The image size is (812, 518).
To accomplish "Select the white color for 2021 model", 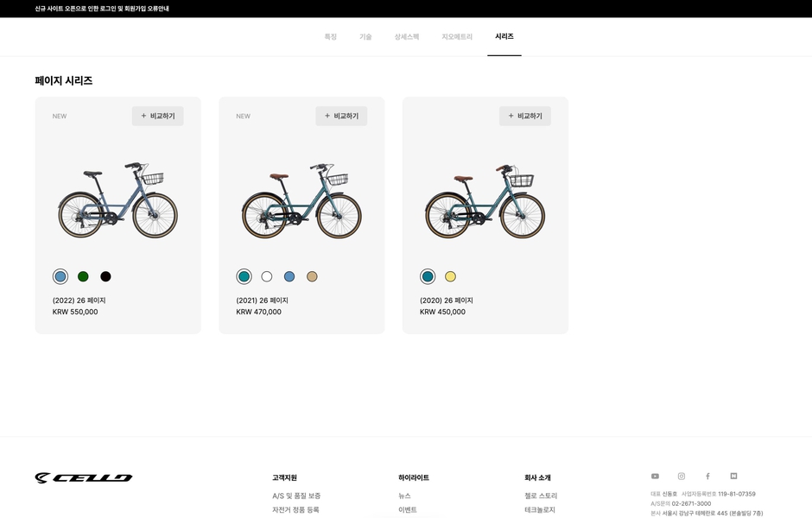I will pyautogui.click(x=267, y=276).
